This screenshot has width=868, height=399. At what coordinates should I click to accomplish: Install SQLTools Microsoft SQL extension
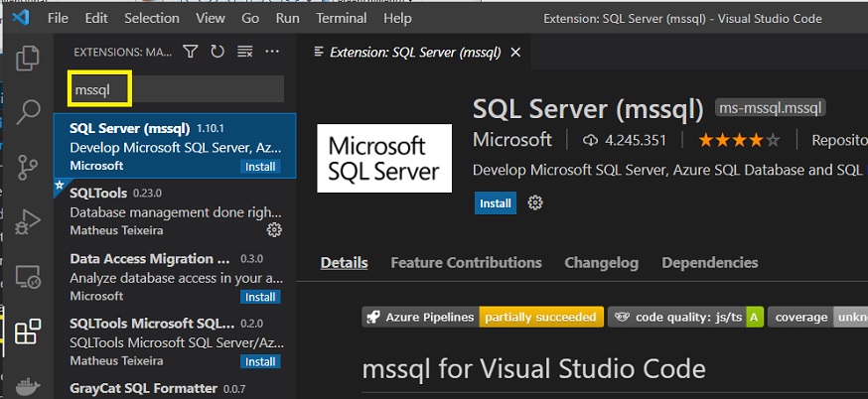pyautogui.click(x=260, y=362)
